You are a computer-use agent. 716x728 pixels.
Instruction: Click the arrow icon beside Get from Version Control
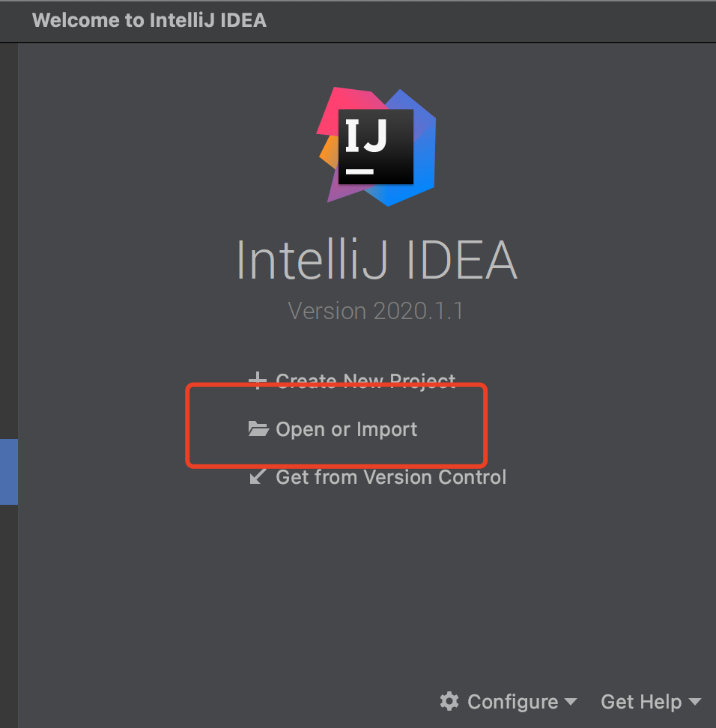258,476
